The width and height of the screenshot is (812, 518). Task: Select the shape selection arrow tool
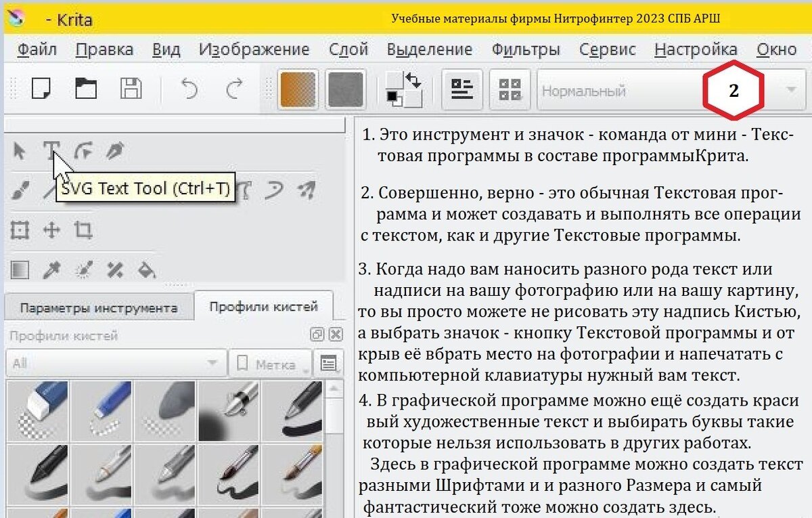click(x=20, y=151)
